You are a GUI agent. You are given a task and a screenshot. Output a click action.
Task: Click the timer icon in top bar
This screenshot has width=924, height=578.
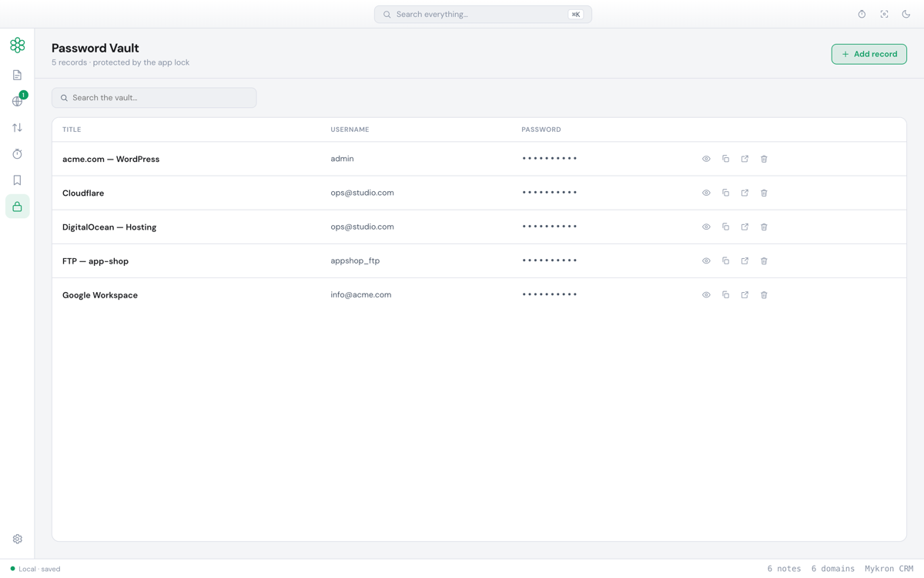coord(862,14)
